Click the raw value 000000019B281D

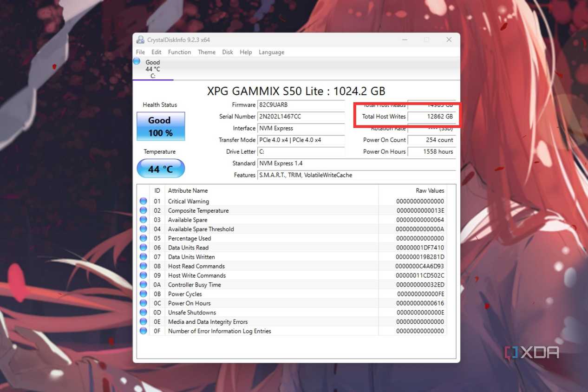point(420,257)
